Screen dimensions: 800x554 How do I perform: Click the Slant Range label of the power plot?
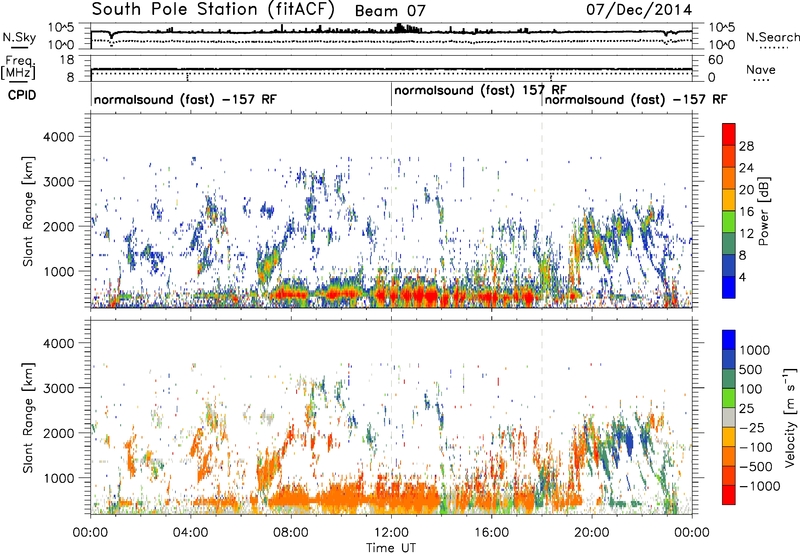point(28,211)
